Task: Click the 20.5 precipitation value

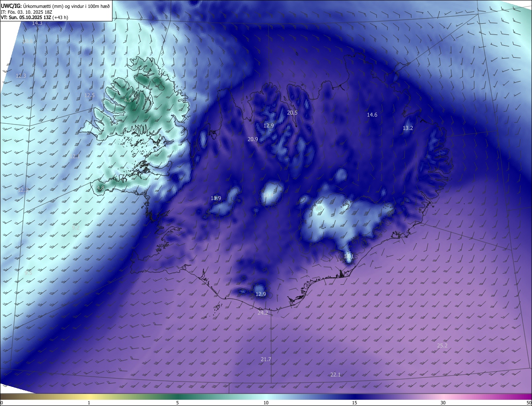Action: coord(292,113)
